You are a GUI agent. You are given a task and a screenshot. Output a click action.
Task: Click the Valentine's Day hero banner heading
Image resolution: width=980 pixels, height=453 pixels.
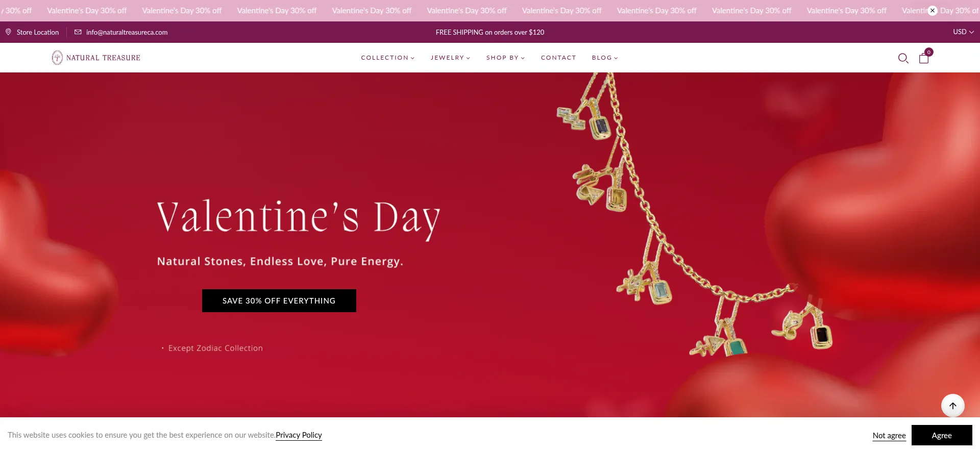click(299, 218)
